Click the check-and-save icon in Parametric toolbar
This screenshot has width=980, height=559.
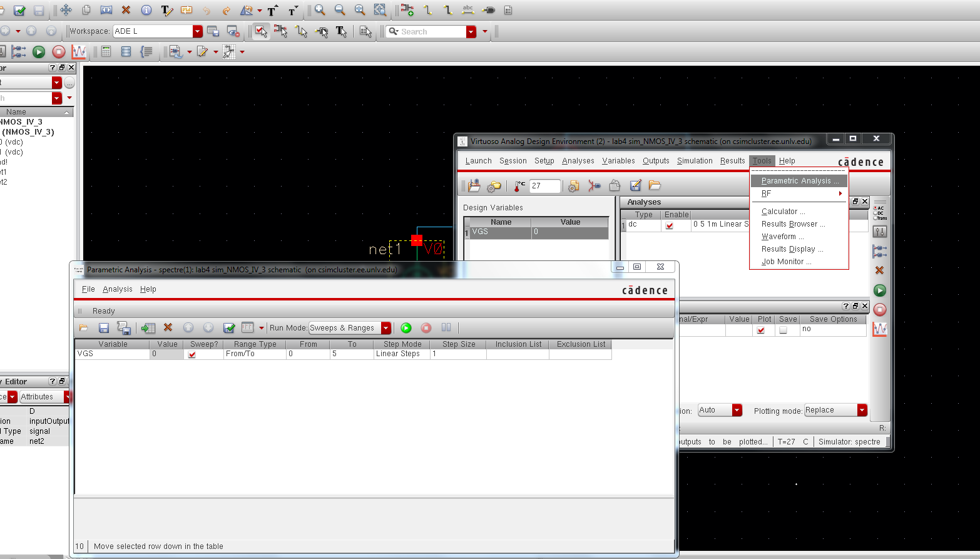coord(229,328)
